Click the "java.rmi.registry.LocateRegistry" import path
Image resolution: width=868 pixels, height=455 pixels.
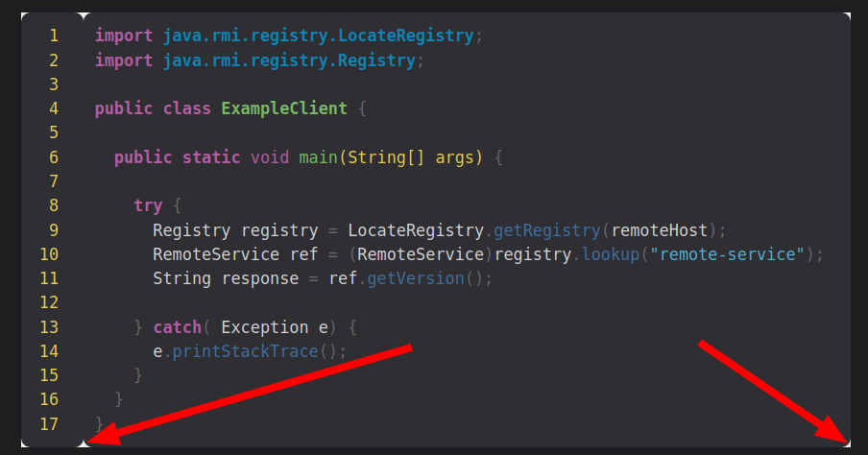pyautogui.click(x=319, y=36)
